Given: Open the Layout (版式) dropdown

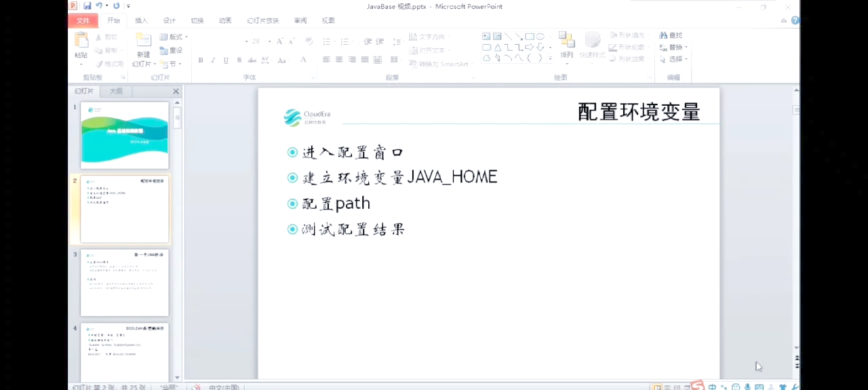Looking at the screenshot, I should click(174, 37).
